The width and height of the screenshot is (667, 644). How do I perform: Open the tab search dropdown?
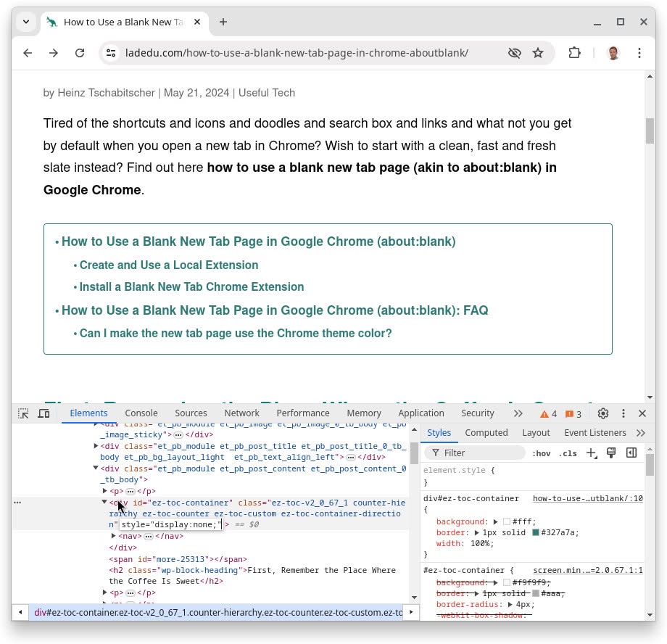[26, 22]
